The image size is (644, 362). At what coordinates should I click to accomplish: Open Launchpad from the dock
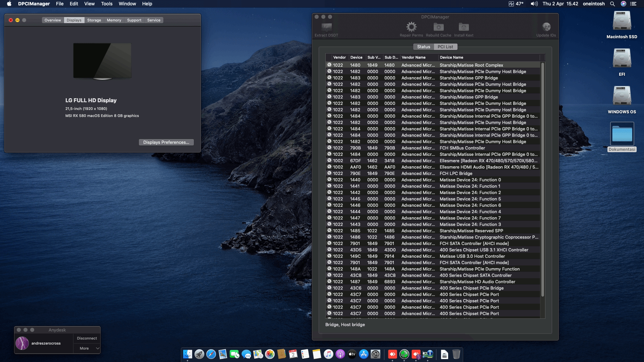coord(199,354)
